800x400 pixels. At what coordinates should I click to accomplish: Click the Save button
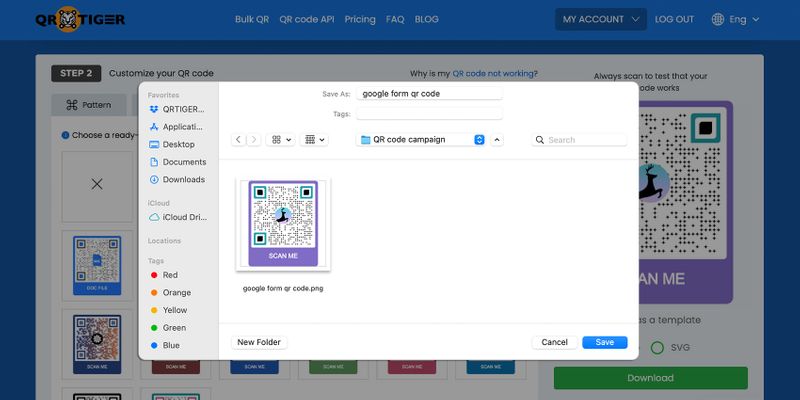point(605,342)
